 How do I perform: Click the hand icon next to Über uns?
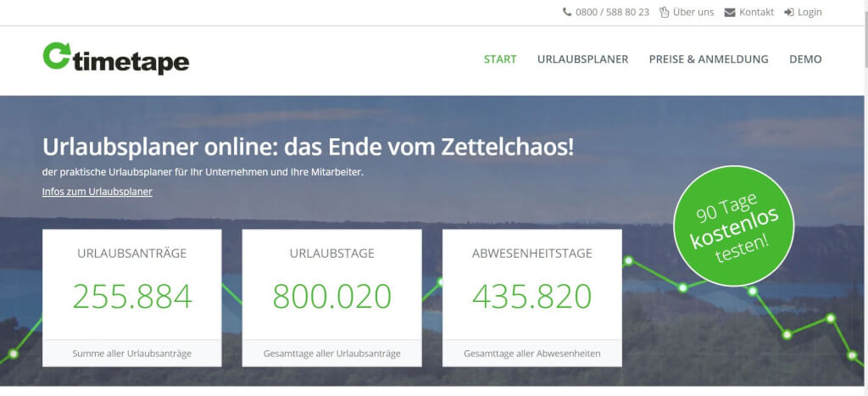point(665,12)
